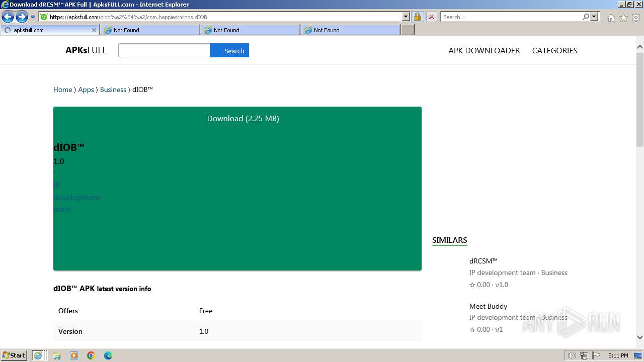Focus the site search input box
Viewport: 644px width, 362px height.
click(x=164, y=50)
